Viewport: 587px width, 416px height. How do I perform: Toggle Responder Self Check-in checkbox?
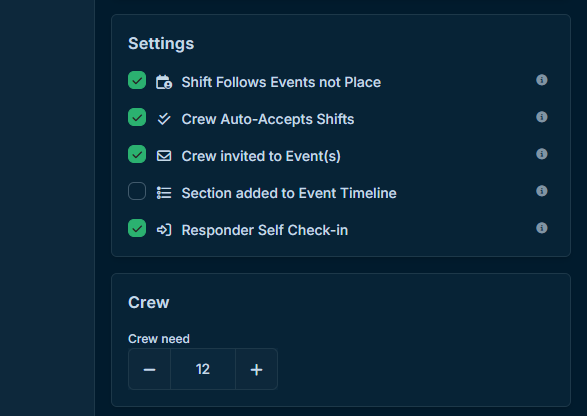(x=137, y=228)
